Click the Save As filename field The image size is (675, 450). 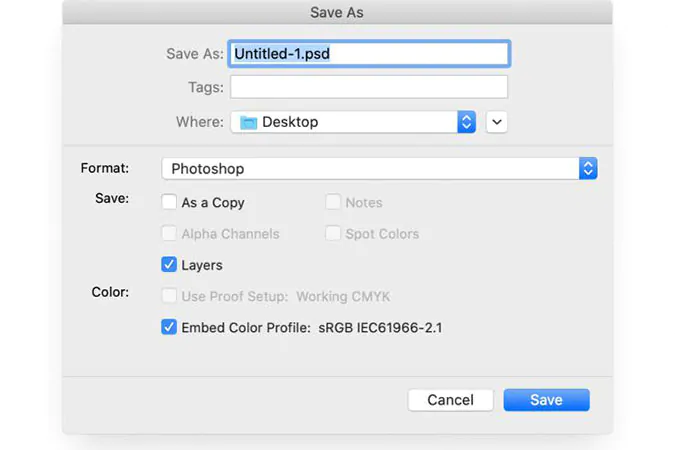[369, 53]
